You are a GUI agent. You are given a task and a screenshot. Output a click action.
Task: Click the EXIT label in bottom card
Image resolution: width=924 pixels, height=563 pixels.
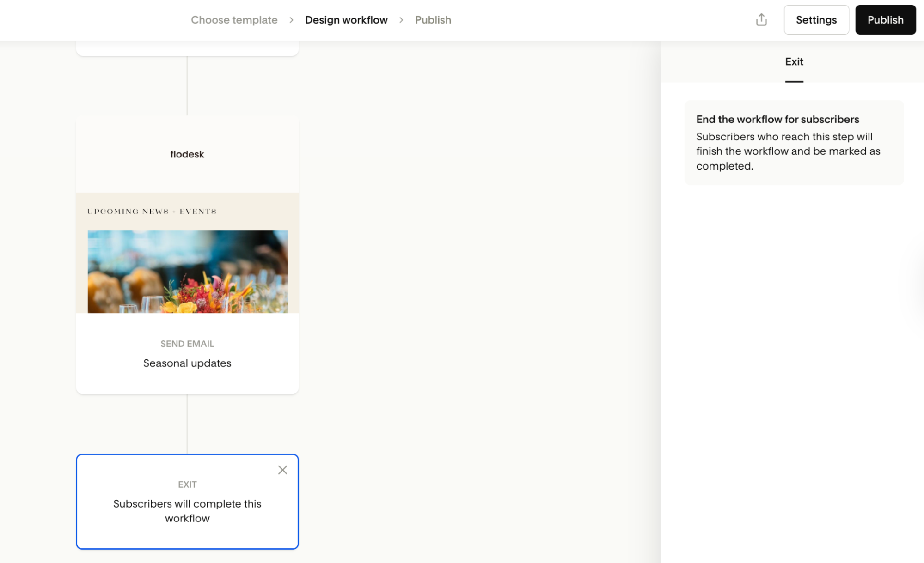[x=187, y=484]
